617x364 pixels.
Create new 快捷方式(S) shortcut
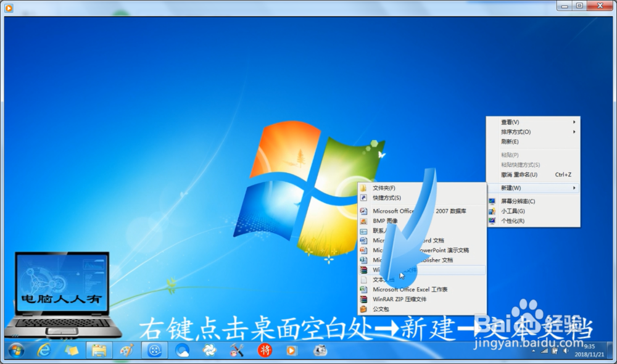[x=422, y=198]
